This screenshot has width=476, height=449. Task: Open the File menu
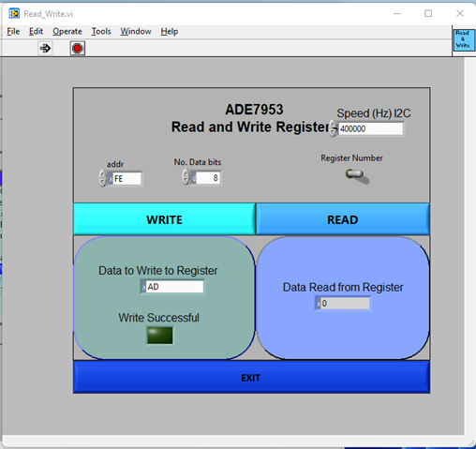tap(13, 32)
